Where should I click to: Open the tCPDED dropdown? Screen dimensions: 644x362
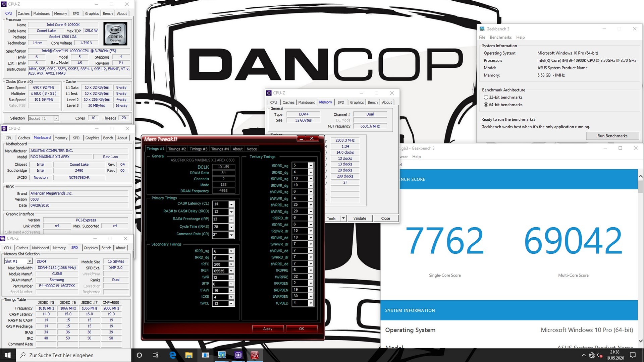311,303
